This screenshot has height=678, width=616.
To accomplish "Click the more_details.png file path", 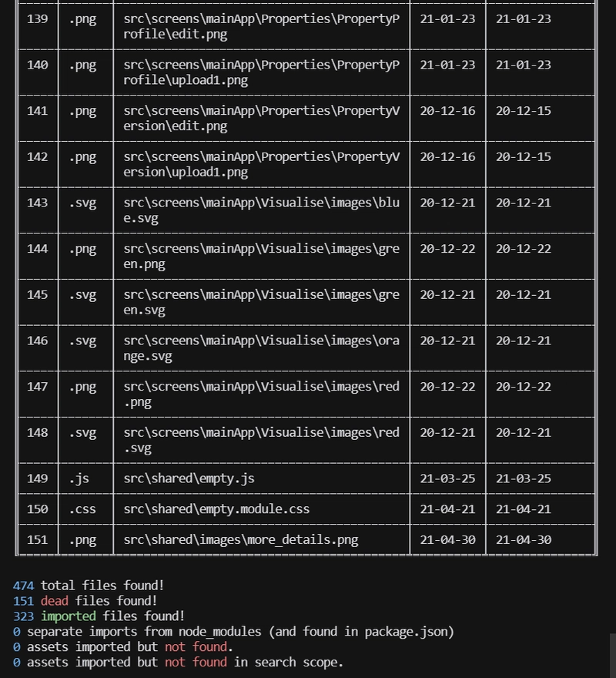I will pos(241,539).
